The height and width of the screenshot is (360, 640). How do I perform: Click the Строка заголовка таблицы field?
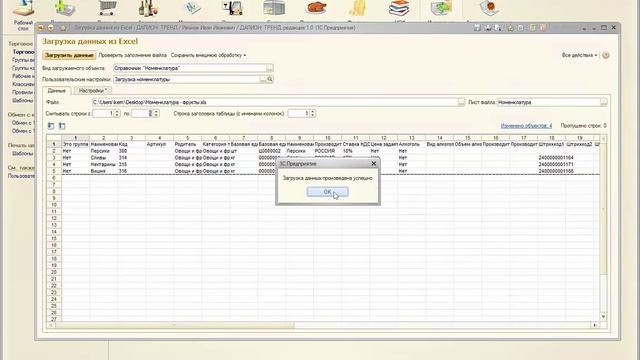coord(299,113)
